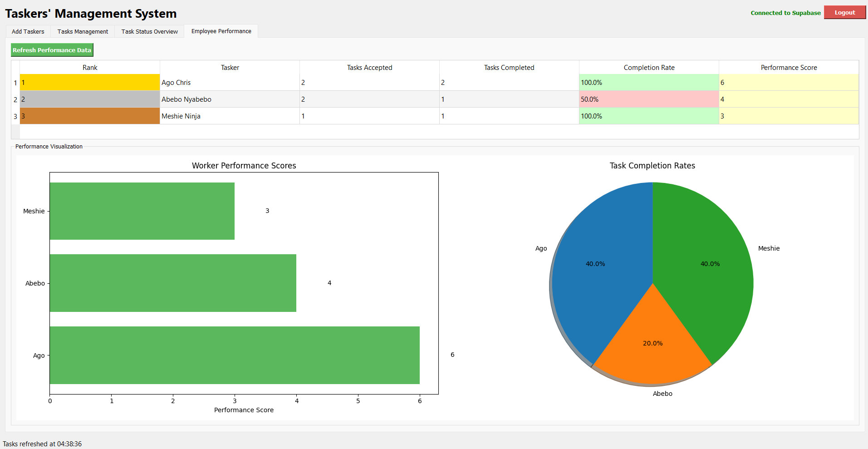Click the Tasks Completed column header
Image resolution: width=868 pixels, height=449 pixels.
(x=509, y=67)
